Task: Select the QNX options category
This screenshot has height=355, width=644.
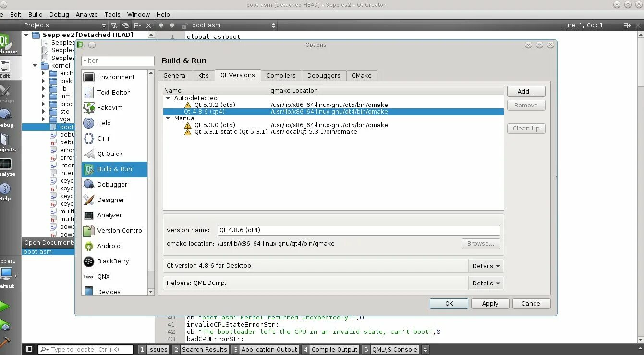Action: (114, 276)
